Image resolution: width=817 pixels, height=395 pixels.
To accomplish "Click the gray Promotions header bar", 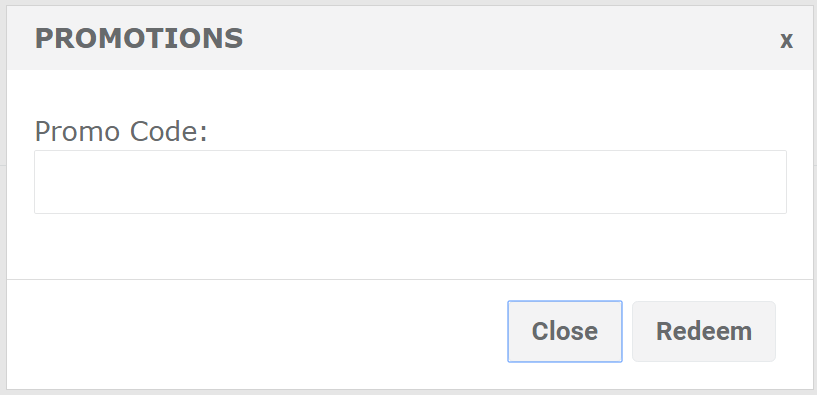I will click(x=410, y=38).
